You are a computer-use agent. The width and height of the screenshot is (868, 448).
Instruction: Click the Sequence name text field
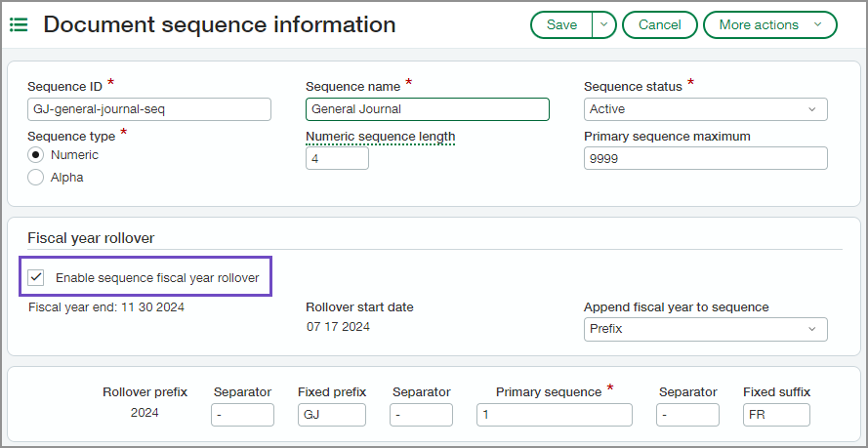pos(427,109)
